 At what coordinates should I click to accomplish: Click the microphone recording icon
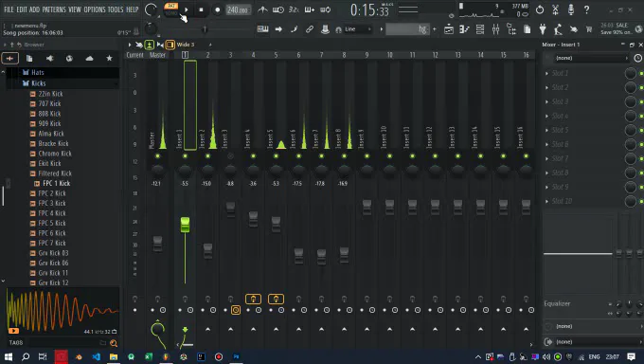click(571, 9)
